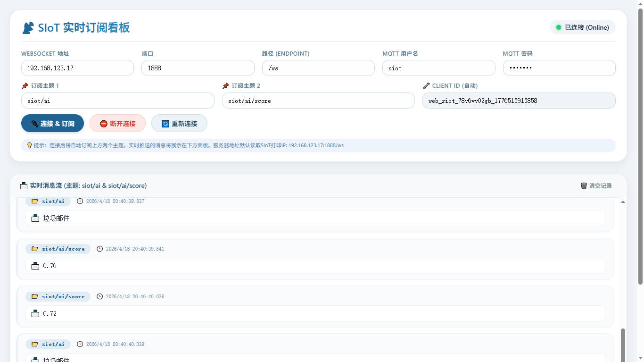This screenshot has width=644, height=362.
Task: Click the 实时消息流 panel heading text
Action: pos(88,186)
